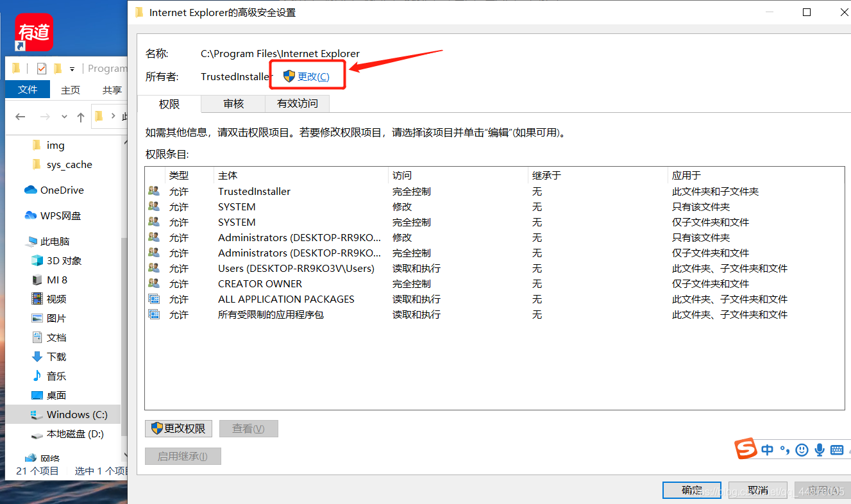851x504 pixels.
Task: Click the Sogou input method S logo
Action: (x=746, y=449)
